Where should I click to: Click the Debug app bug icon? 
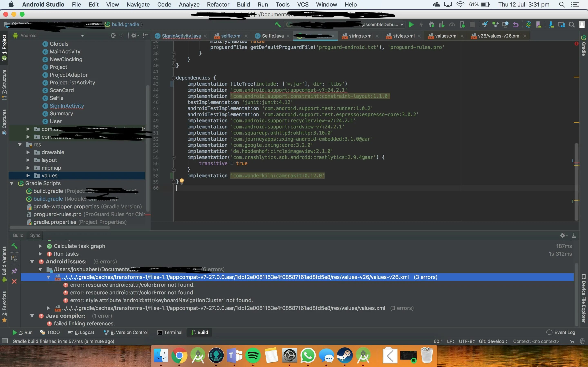pos(432,24)
